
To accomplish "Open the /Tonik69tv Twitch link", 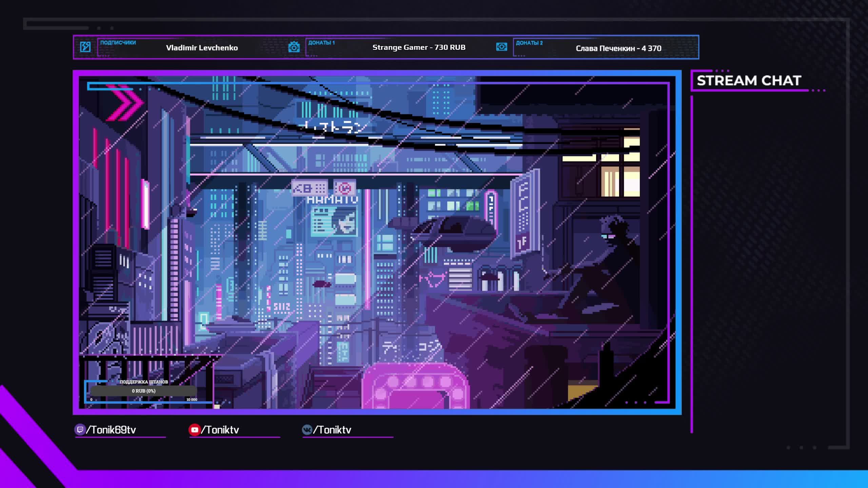I will pos(111,430).
